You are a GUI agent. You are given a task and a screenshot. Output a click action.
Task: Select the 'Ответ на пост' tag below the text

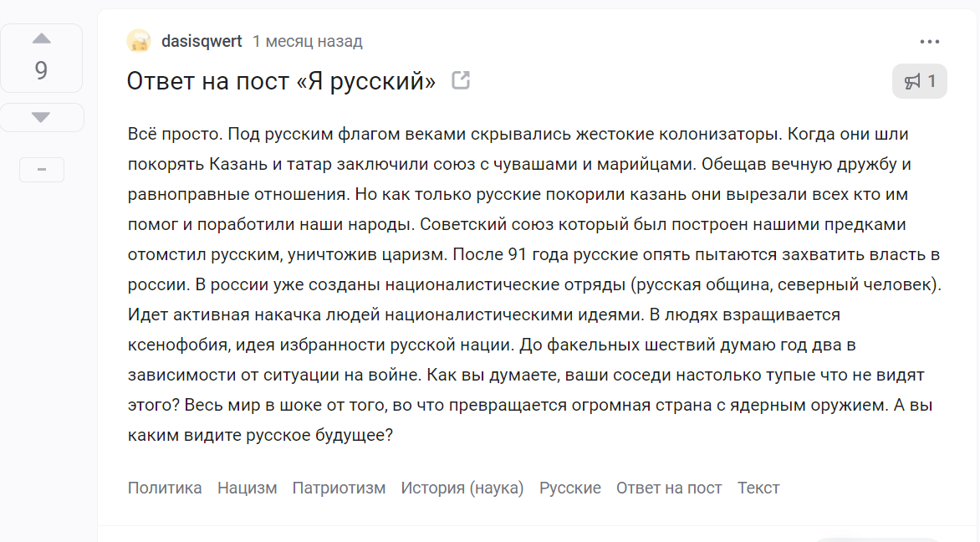[x=669, y=488]
